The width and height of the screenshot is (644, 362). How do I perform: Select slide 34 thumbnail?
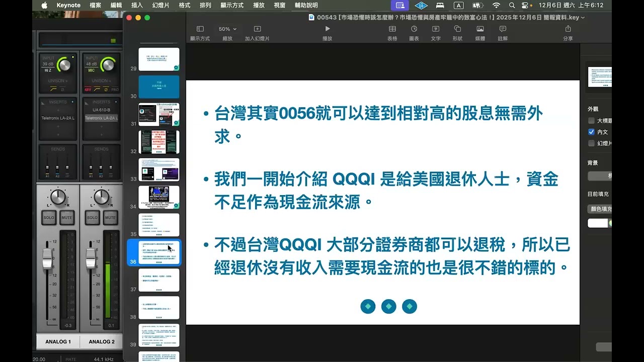pyautogui.click(x=159, y=198)
